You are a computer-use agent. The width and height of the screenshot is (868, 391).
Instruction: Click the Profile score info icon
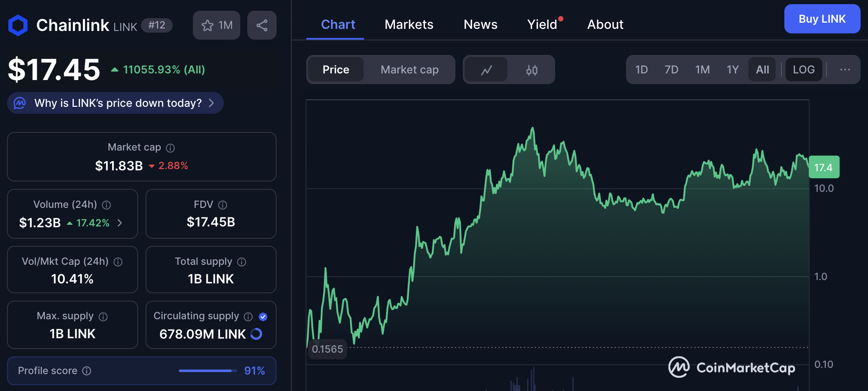point(87,371)
